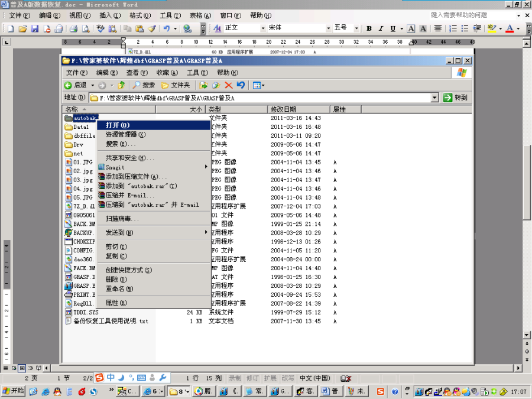Click the Italic formatting icon
Screen dimensions: 532x399
tap(381, 28)
